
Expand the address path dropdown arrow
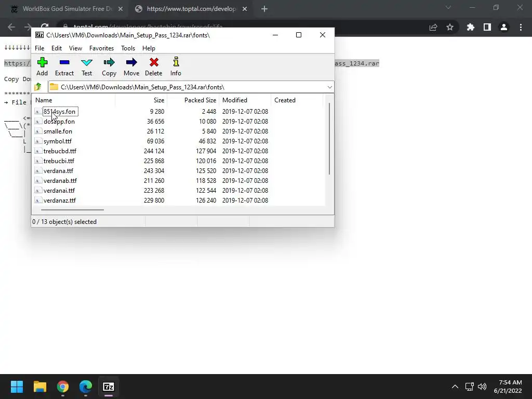(x=329, y=87)
